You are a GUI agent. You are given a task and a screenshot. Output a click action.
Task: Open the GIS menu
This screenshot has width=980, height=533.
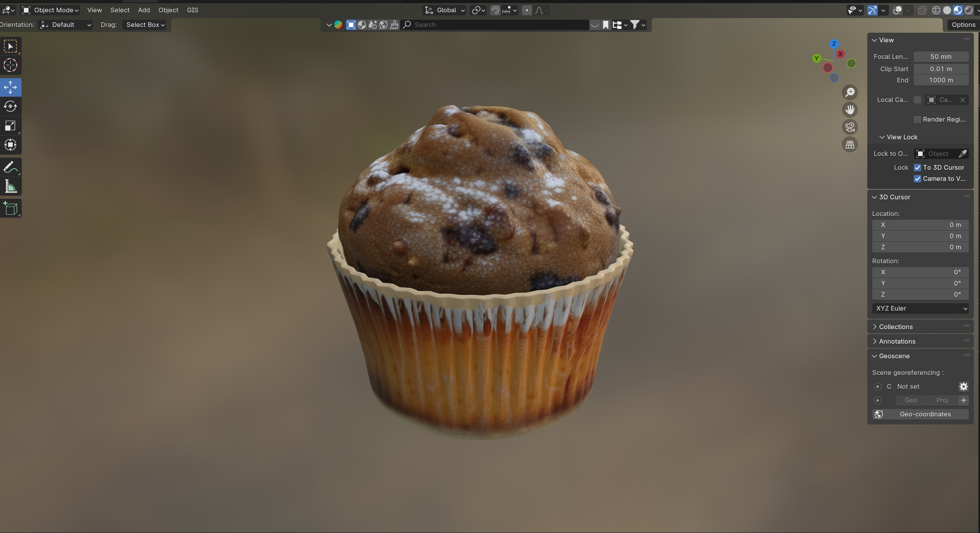[x=192, y=10]
